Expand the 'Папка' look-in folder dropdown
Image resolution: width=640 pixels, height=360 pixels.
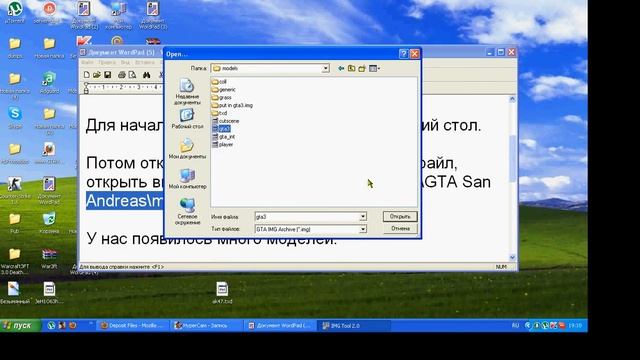[x=325, y=69]
